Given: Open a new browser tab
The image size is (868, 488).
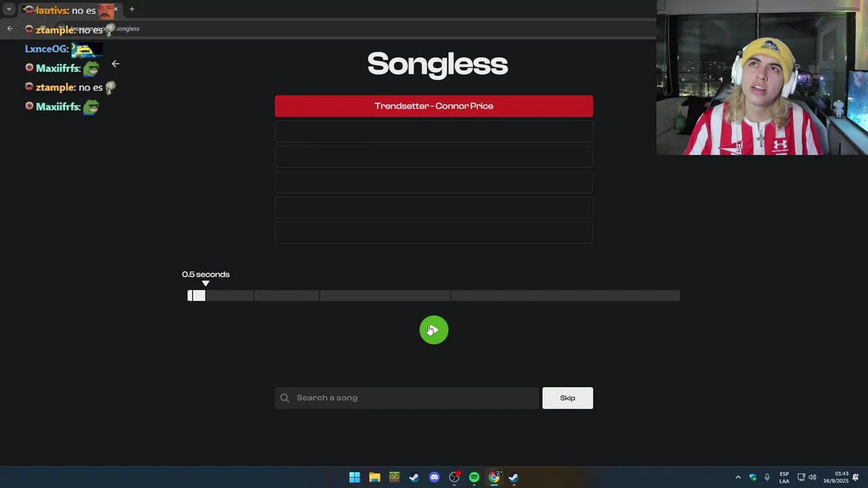Looking at the screenshot, I should [x=132, y=9].
